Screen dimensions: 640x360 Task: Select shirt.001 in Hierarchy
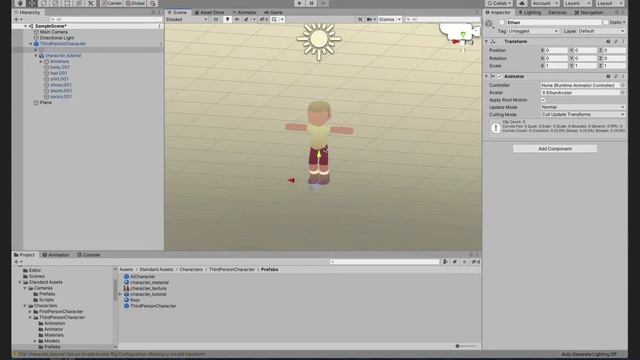59,79
